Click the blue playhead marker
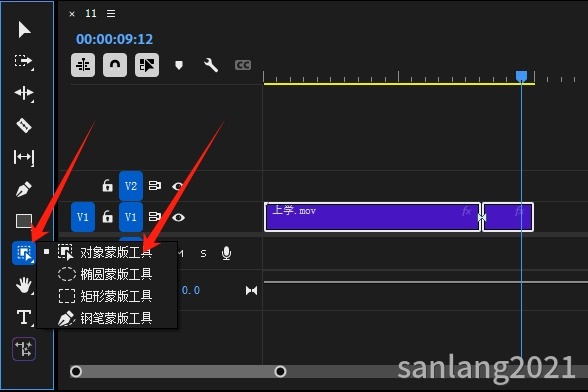This screenshot has height=392, width=588. point(521,77)
